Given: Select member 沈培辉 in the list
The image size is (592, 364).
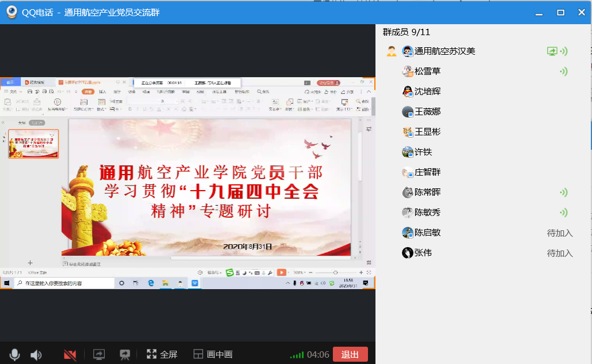Looking at the screenshot, I should pyautogui.click(x=427, y=92).
